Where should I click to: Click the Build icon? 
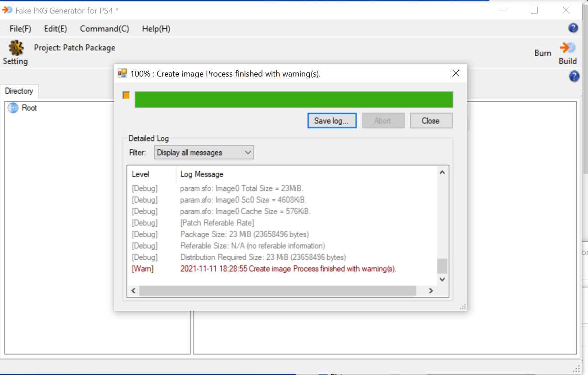(x=567, y=47)
